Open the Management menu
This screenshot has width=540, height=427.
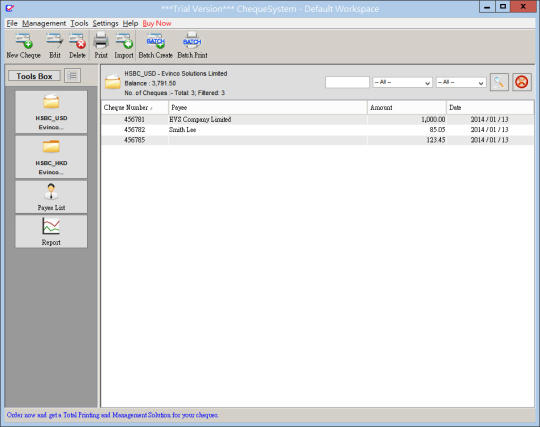click(x=44, y=23)
